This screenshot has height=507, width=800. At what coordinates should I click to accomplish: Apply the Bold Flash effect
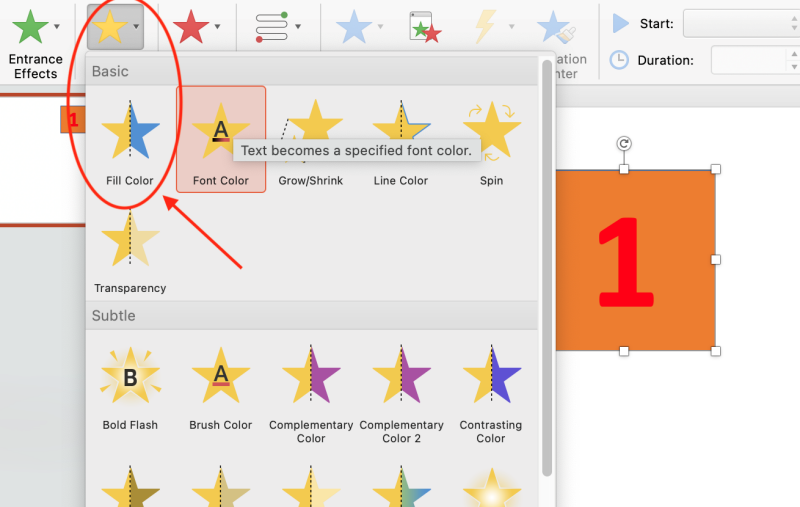coord(130,388)
